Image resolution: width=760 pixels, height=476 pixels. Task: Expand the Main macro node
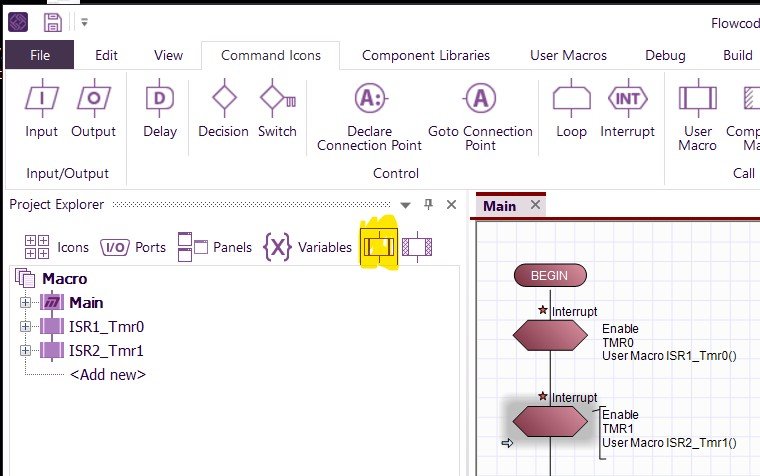25,302
